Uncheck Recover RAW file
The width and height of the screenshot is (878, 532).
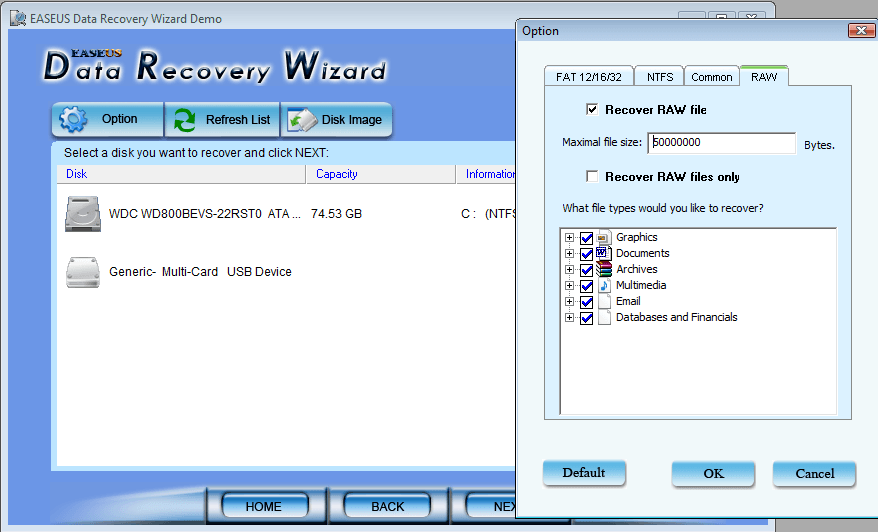coord(592,109)
